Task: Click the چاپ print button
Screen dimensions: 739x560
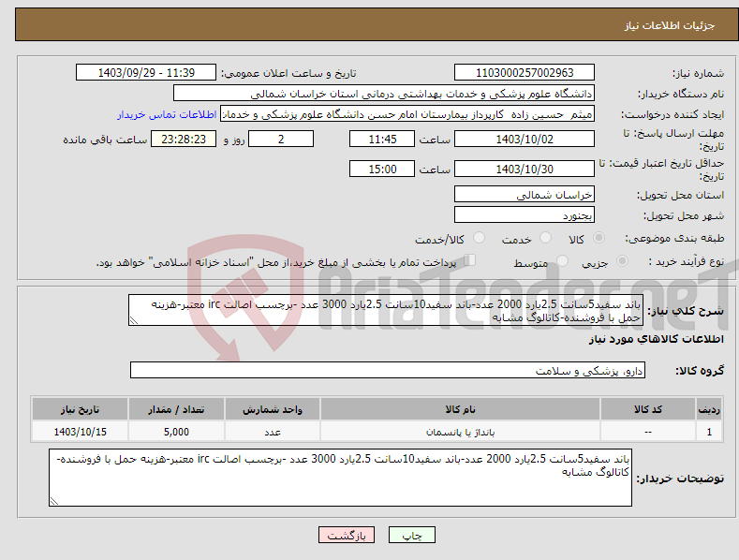Action: tap(411, 535)
